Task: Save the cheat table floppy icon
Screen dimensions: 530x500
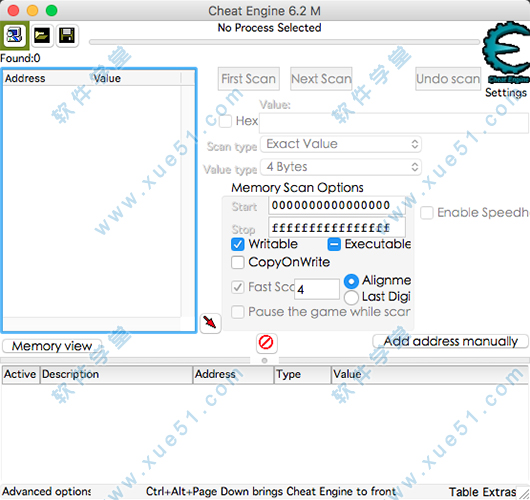Action: point(67,35)
